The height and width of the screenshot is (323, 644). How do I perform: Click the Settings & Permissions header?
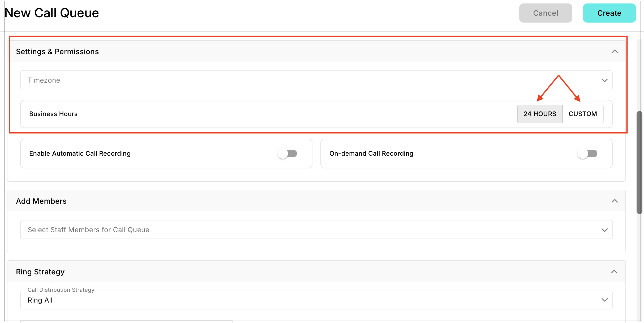[57, 52]
